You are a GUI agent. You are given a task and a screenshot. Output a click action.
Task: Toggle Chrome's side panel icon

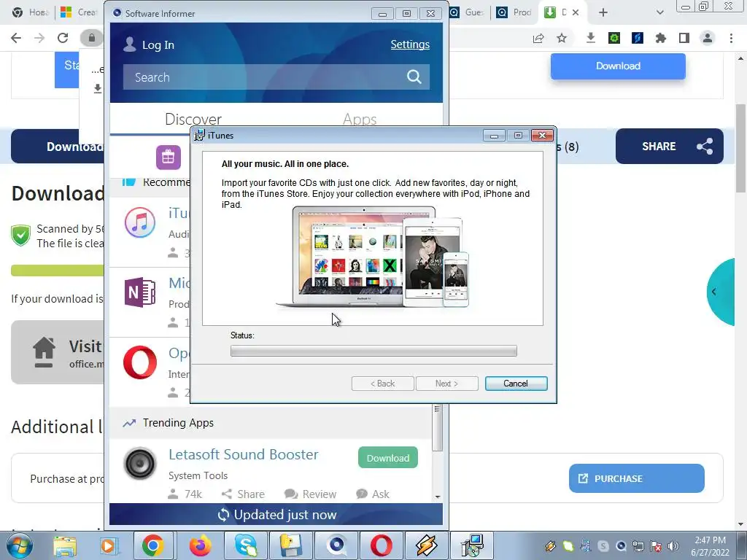pyautogui.click(x=684, y=38)
